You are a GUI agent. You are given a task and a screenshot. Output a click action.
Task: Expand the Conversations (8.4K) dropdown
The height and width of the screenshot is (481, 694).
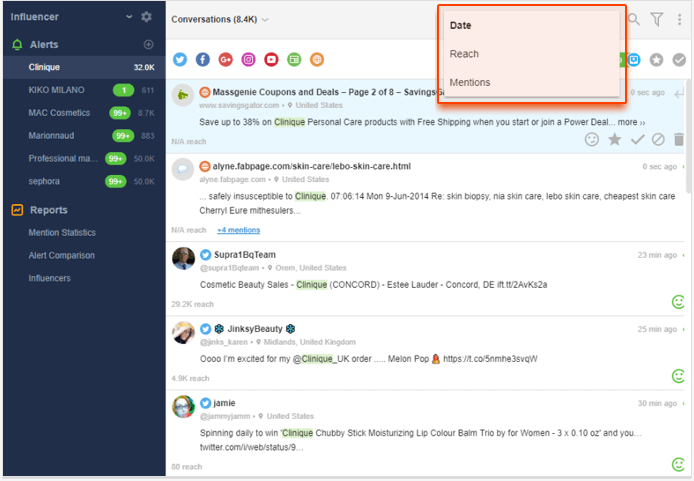point(265,19)
